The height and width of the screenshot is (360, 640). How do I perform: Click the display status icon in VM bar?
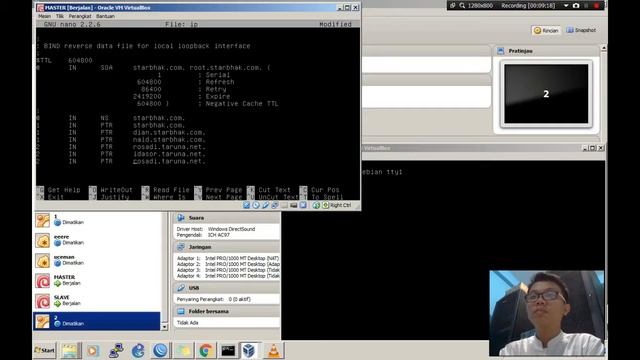293,205
